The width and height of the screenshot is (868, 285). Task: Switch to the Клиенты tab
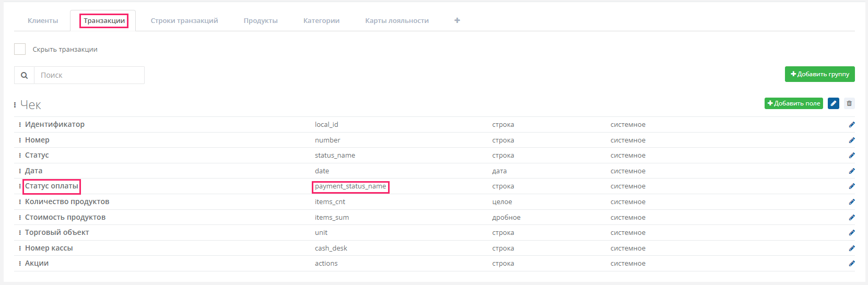click(43, 21)
